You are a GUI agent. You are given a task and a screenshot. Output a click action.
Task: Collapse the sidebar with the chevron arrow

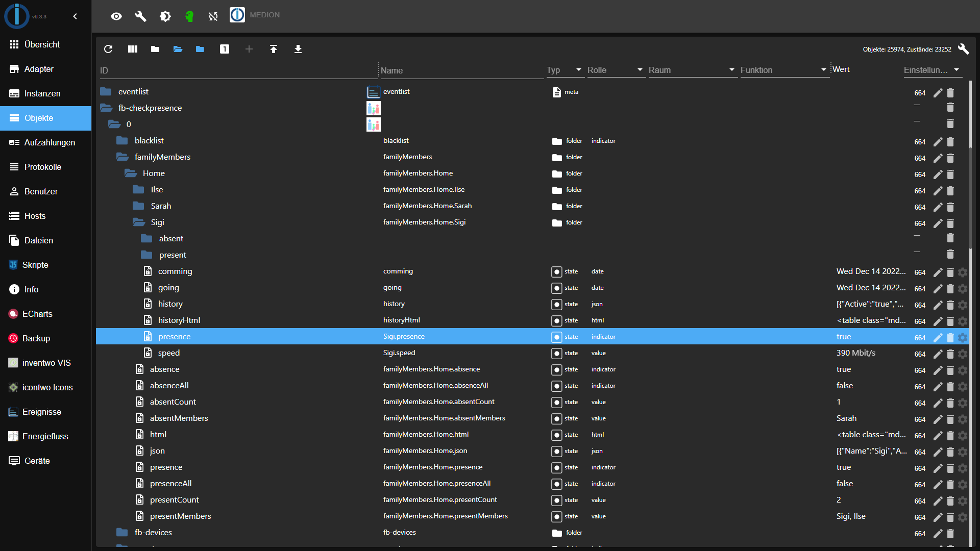coord(75,16)
